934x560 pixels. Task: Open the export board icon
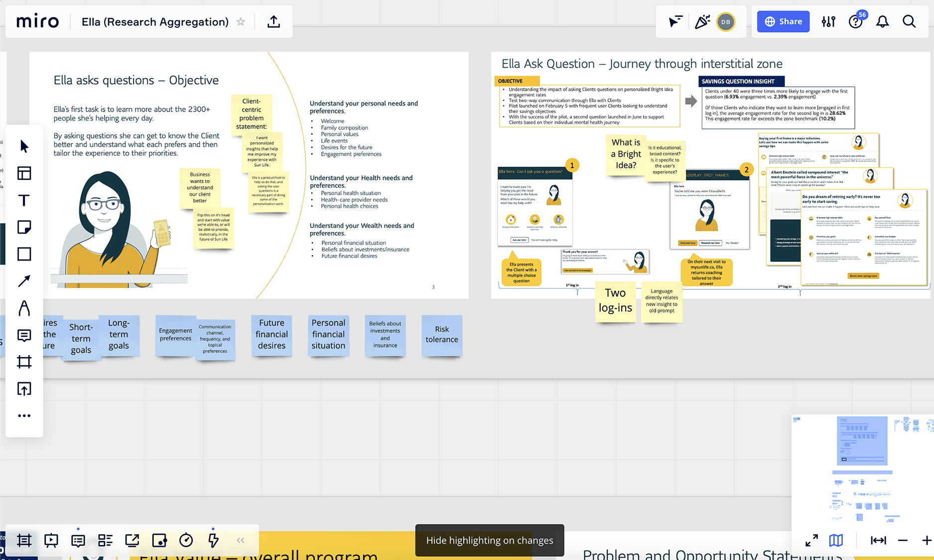[273, 21]
